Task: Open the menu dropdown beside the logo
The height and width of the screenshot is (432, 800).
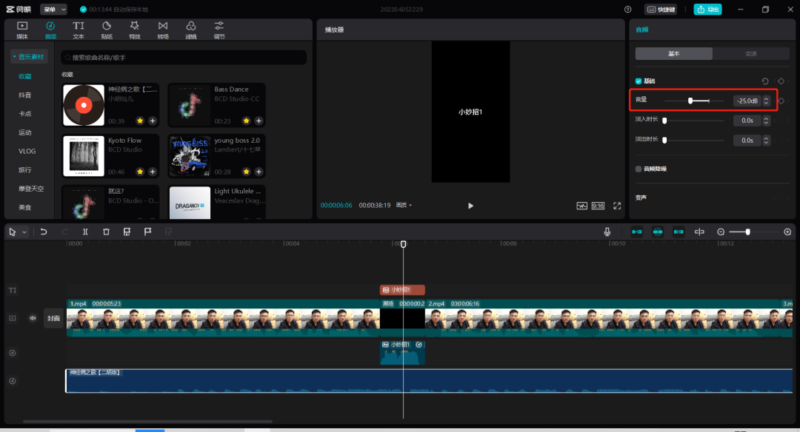Action: tap(54, 9)
